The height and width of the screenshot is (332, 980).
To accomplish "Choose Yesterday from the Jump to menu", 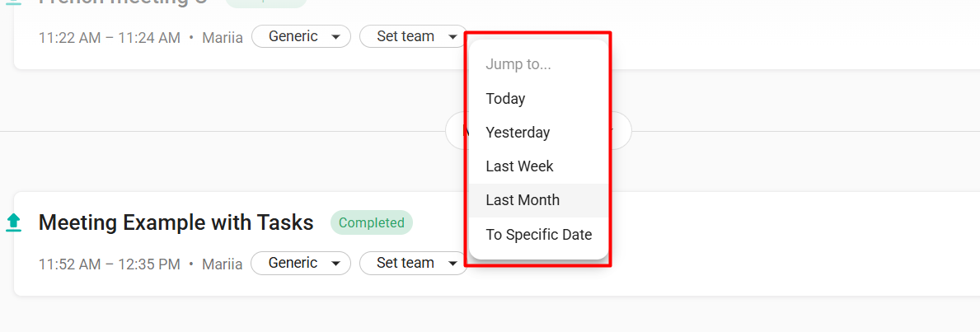I will [x=538, y=133].
